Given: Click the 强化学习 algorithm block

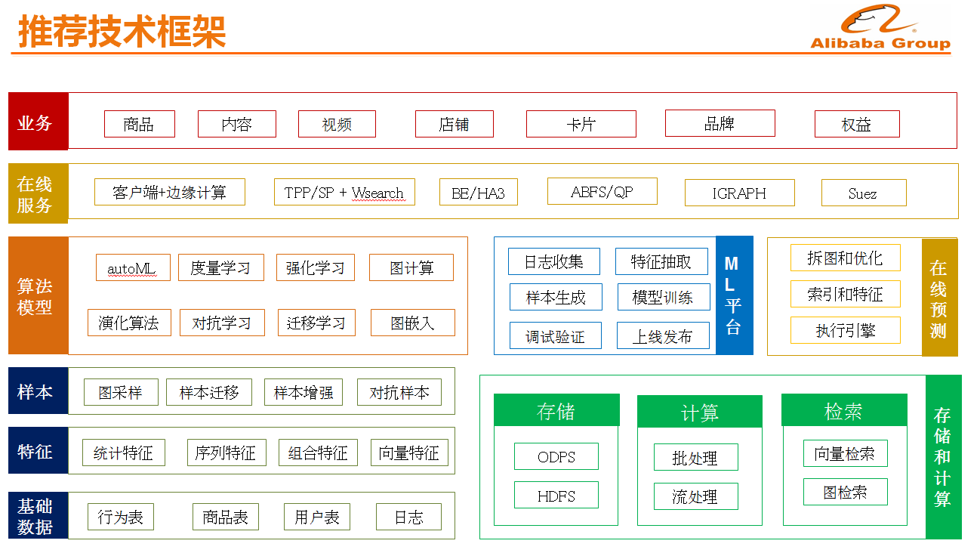Looking at the screenshot, I should click(x=316, y=267).
